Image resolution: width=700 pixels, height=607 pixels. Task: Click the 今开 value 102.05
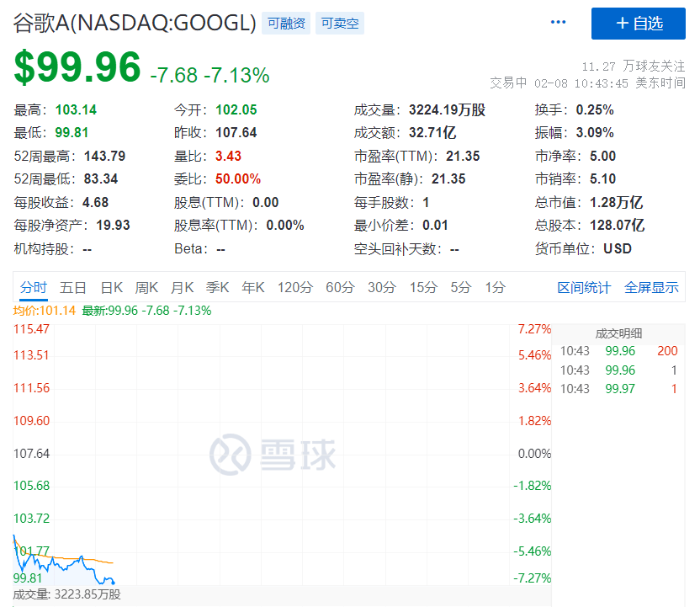(236, 110)
